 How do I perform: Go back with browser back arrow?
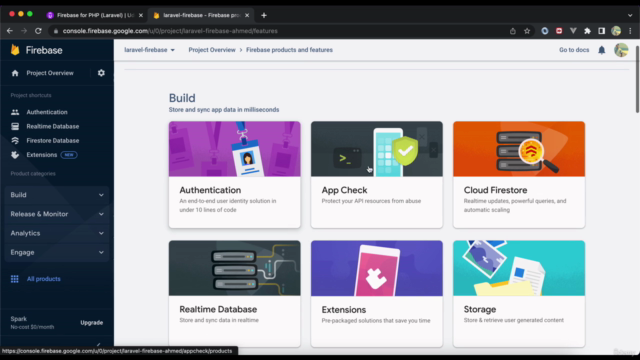10,31
